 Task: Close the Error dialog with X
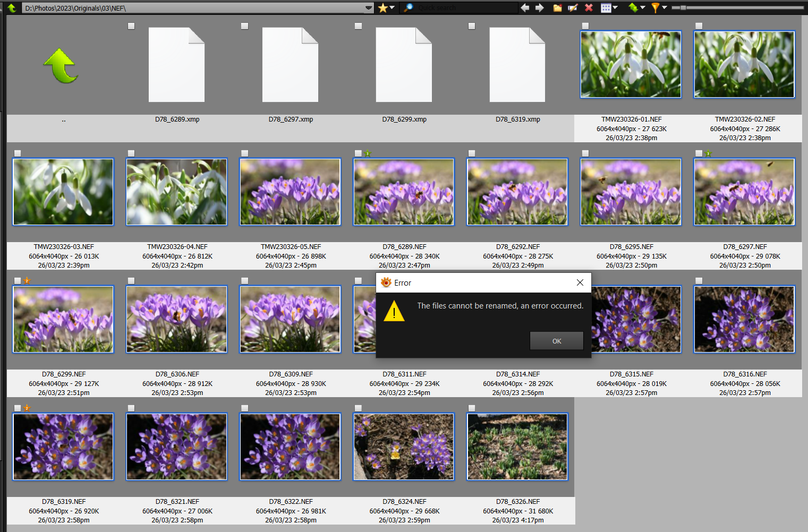click(580, 282)
